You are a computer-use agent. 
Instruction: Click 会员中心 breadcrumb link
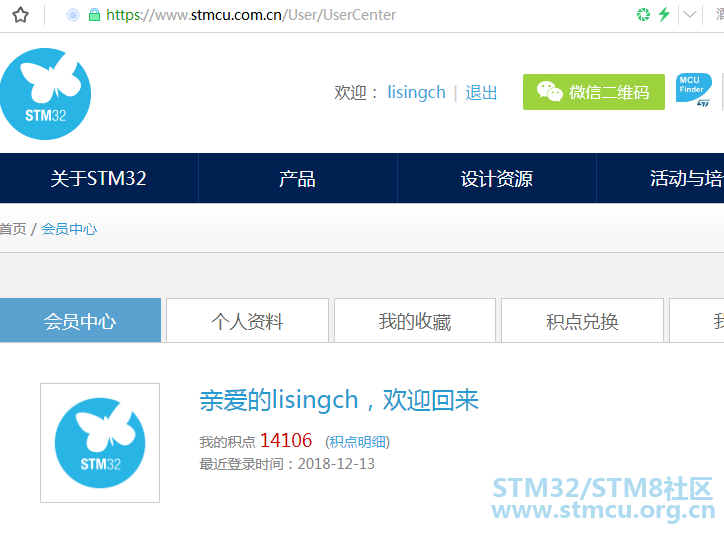point(69,229)
